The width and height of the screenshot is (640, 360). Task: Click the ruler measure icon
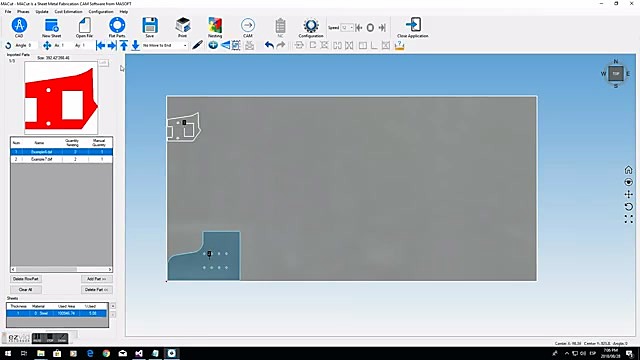(400, 46)
